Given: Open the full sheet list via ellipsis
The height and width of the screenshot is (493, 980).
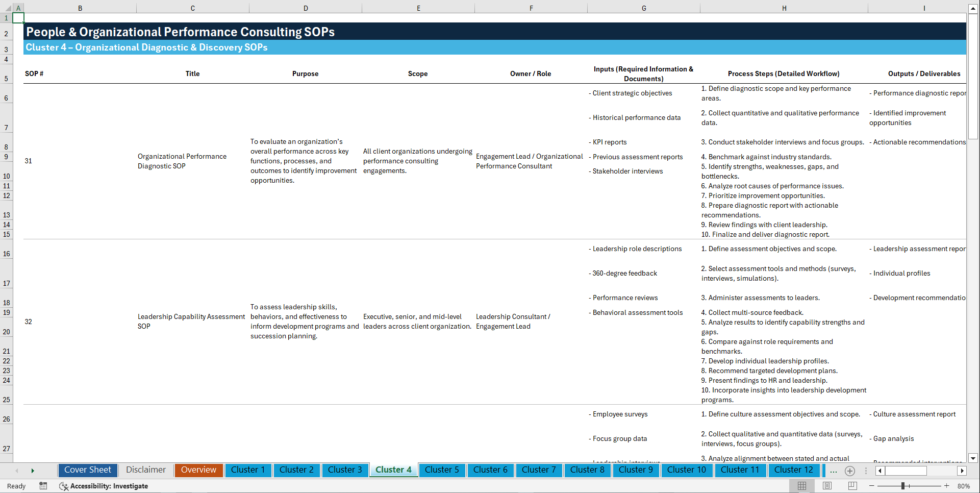Looking at the screenshot, I should pyautogui.click(x=834, y=471).
